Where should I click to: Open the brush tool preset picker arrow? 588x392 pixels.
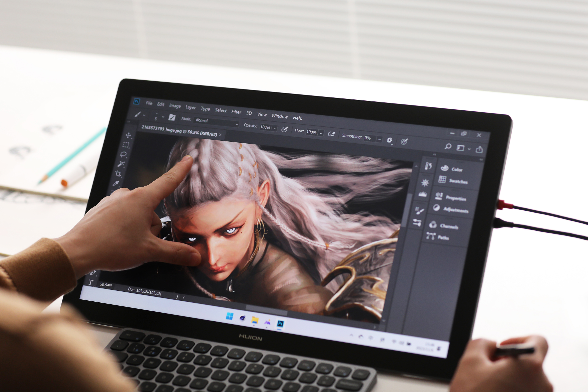(x=144, y=115)
